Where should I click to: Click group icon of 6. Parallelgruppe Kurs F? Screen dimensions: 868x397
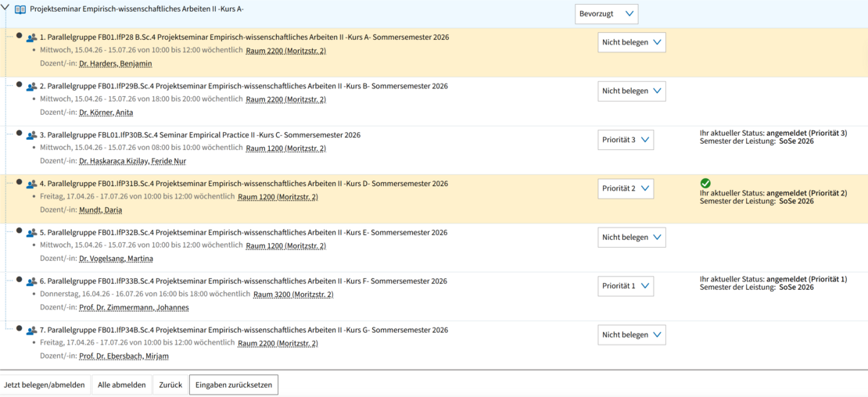[x=31, y=282]
